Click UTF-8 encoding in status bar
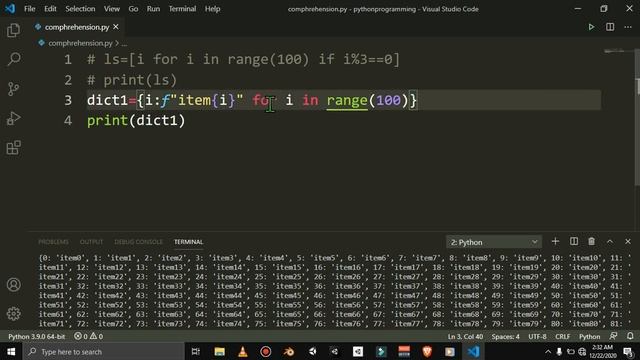Image resolution: width=640 pixels, height=360 pixels. pos(537,336)
